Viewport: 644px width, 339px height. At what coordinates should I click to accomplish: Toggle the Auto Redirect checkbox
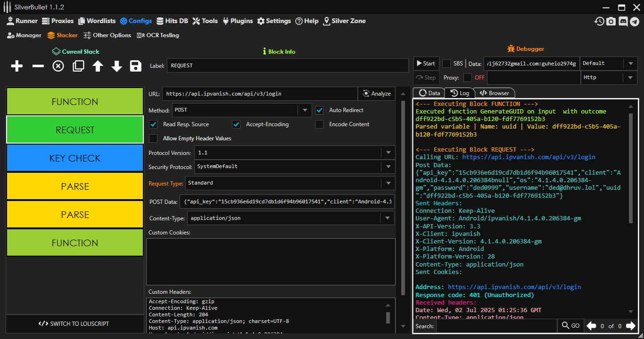320,110
